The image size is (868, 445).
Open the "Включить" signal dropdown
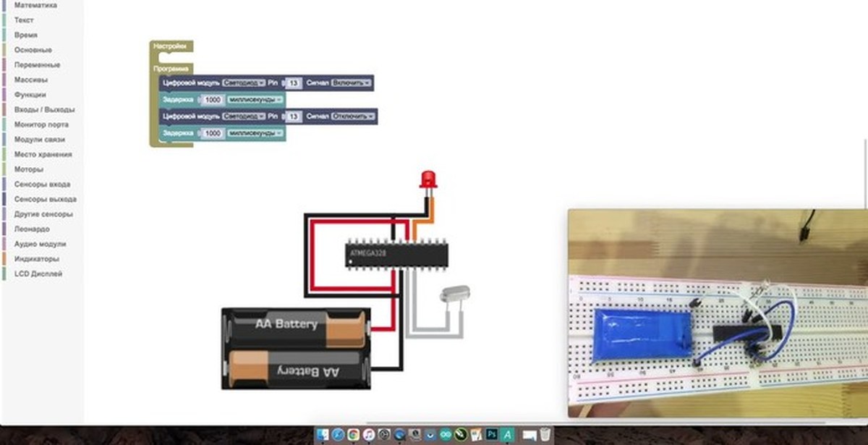[x=351, y=82]
